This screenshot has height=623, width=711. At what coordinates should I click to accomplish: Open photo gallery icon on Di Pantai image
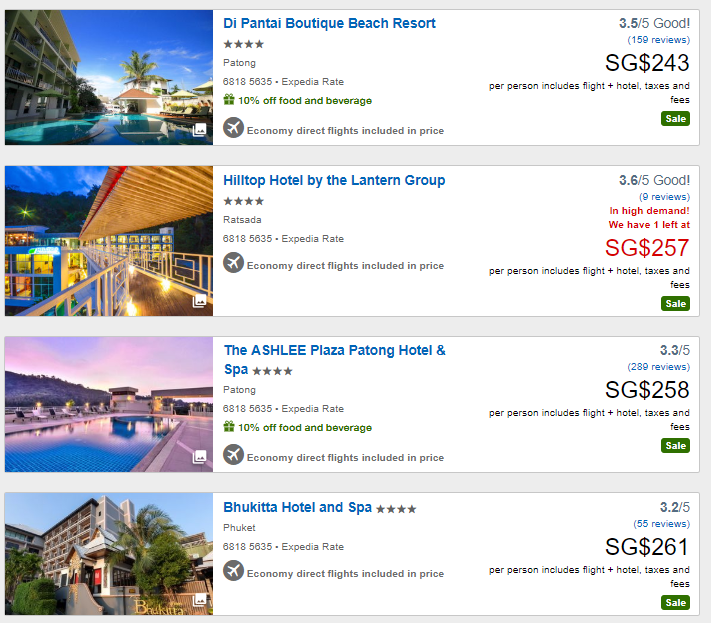(x=199, y=130)
